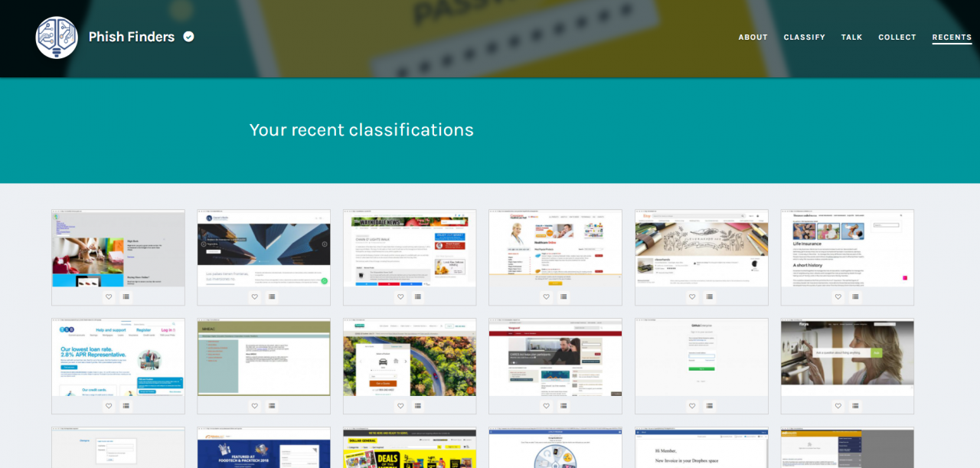This screenshot has height=468, width=980.
Task: Add the Etsy page to a collection
Action: pos(710,297)
